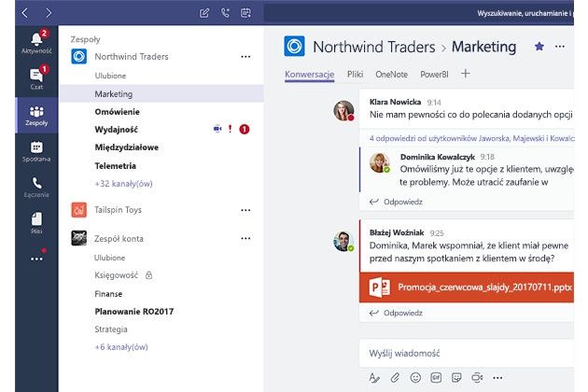588x392 pixels.
Task: Toggle favorite star for Marketing channel
Action: coord(539,47)
